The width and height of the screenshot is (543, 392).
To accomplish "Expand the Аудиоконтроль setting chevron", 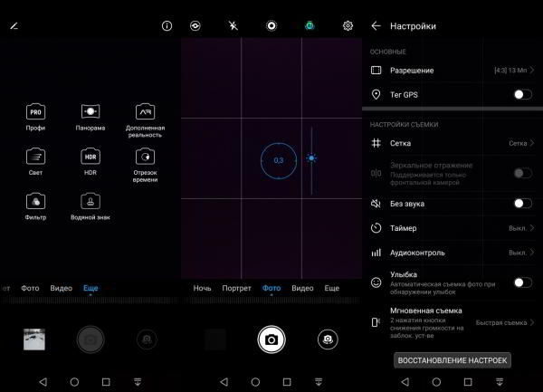I will tap(532, 253).
